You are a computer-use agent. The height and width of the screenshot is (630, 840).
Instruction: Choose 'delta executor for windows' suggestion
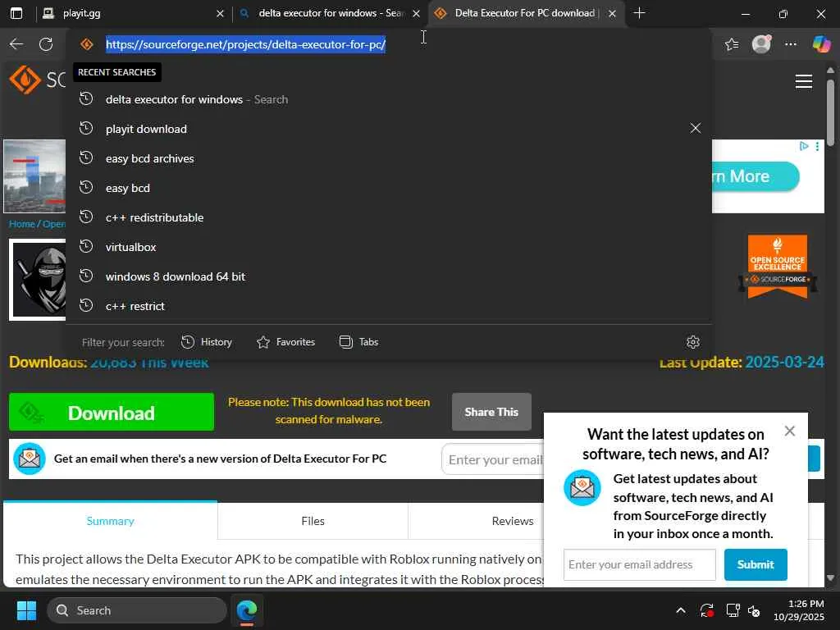coord(389,99)
